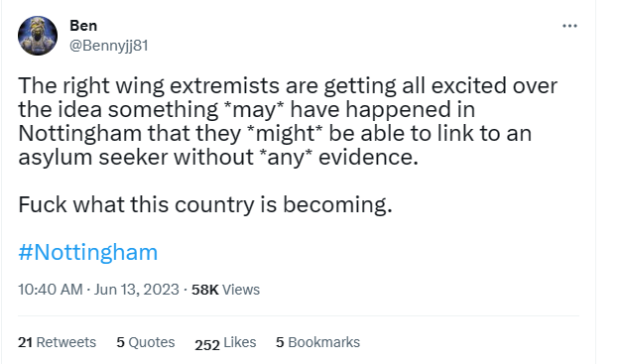The height and width of the screenshot is (364, 623).
Task: Show the 252 Likes list
Action: 225,343
